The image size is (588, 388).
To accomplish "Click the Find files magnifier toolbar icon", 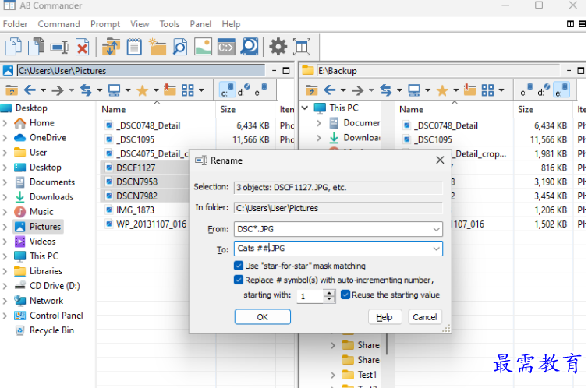I will (x=180, y=47).
